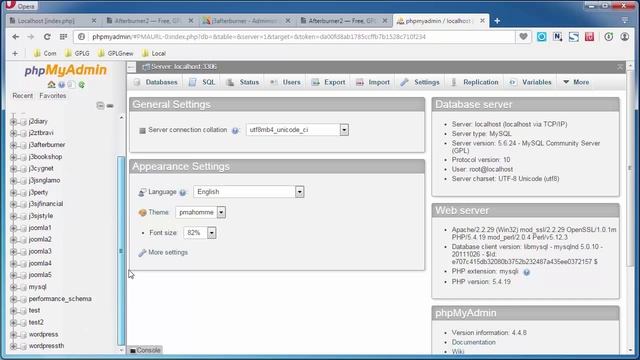Viewport: 640px width, 360px height.
Task: Open the More dropdown menu tab
Action: [576, 82]
